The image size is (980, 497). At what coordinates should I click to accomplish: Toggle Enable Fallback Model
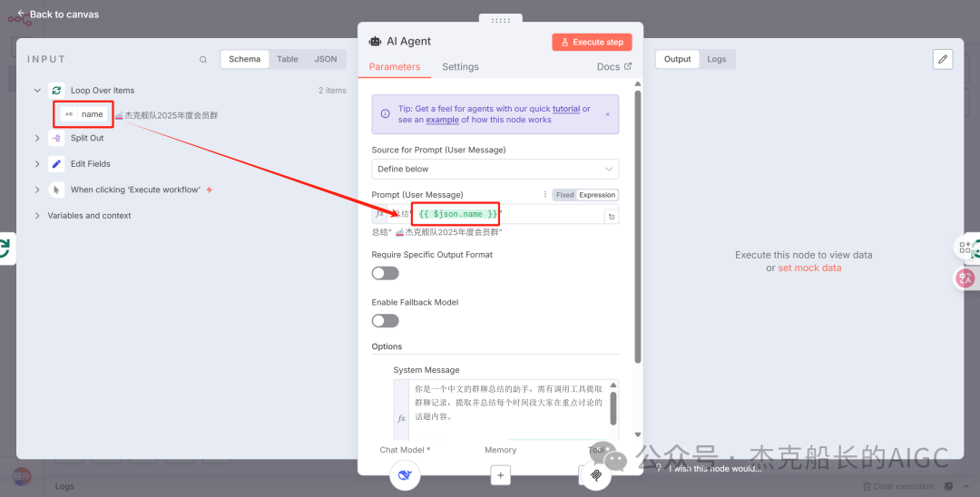pyautogui.click(x=385, y=321)
